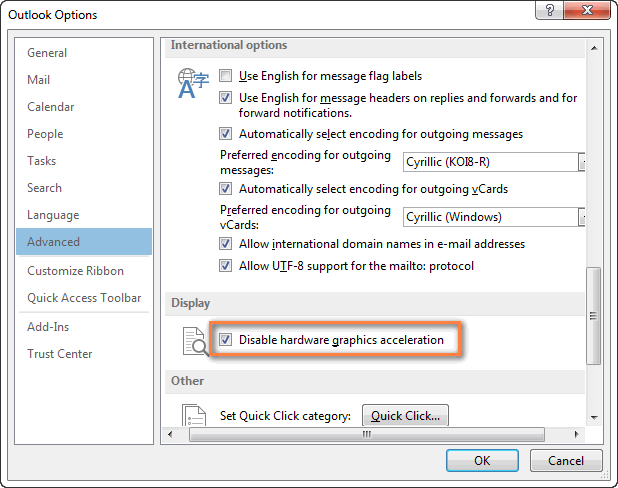The width and height of the screenshot is (618, 488).
Task: Click the vertical scrollbar thumb
Action: click(594, 316)
